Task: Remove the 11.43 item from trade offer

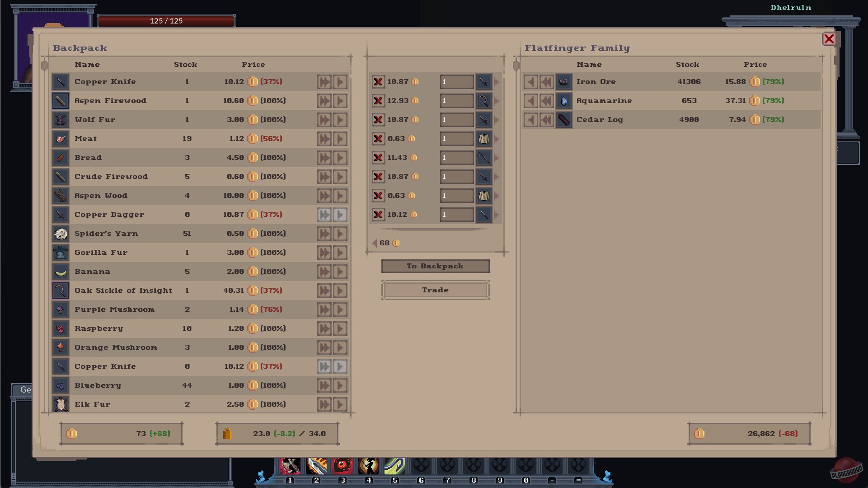Action: coord(378,158)
